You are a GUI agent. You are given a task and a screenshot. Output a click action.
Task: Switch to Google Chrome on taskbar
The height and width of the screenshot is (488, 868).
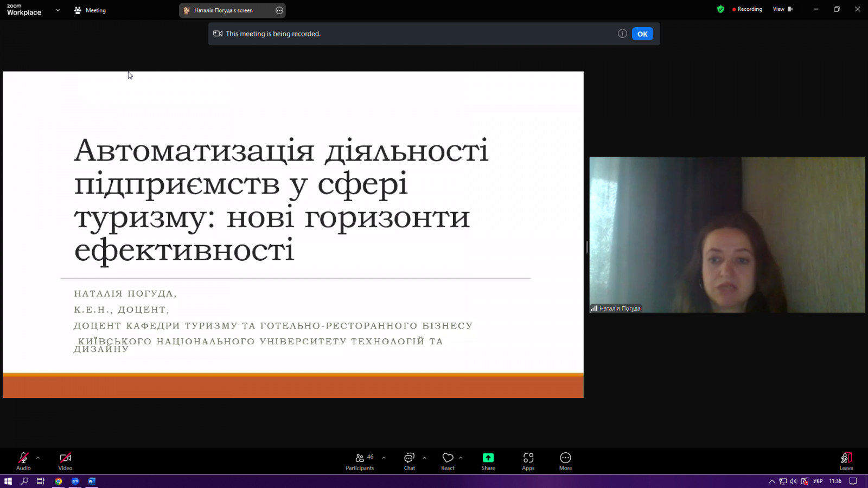point(59,481)
